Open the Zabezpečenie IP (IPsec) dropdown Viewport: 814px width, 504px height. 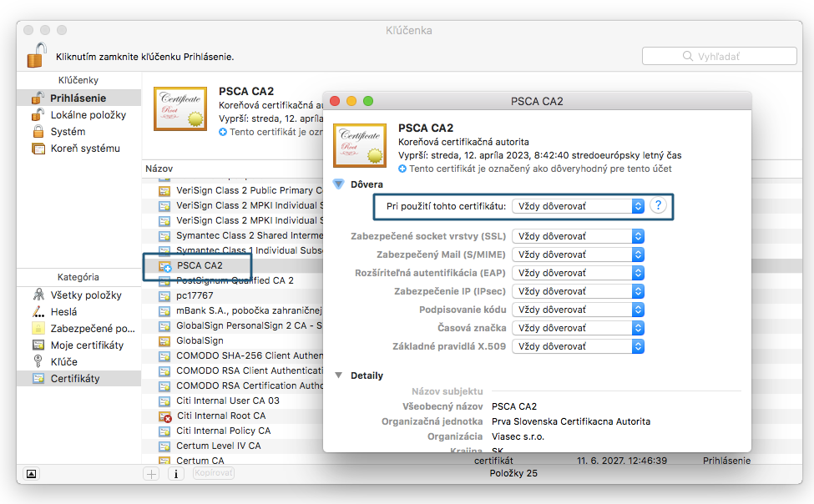(x=579, y=291)
